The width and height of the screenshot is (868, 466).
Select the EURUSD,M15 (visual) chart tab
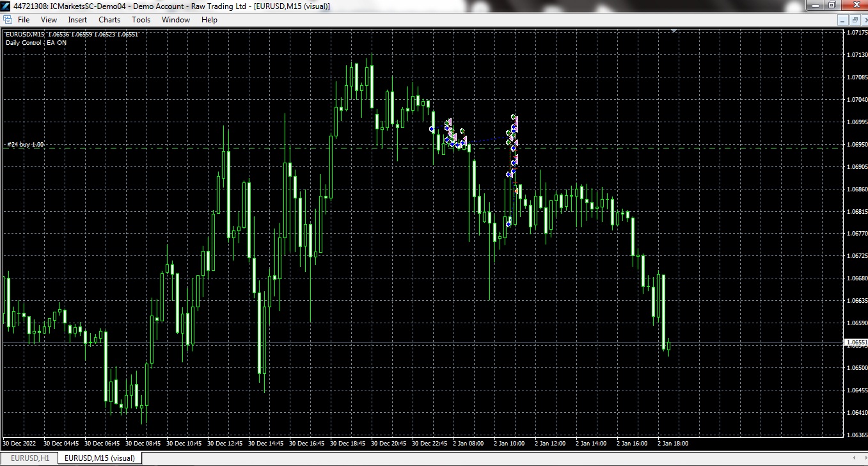pos(100,458)
